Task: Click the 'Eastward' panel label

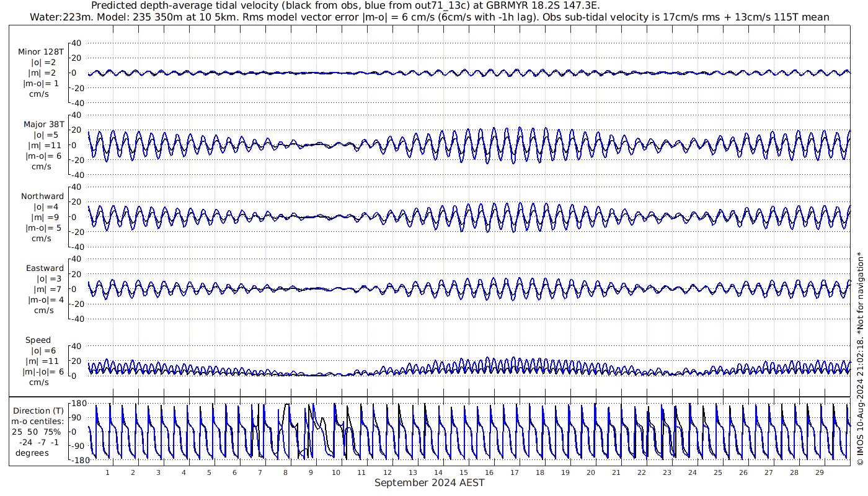Action: (45, 268)
